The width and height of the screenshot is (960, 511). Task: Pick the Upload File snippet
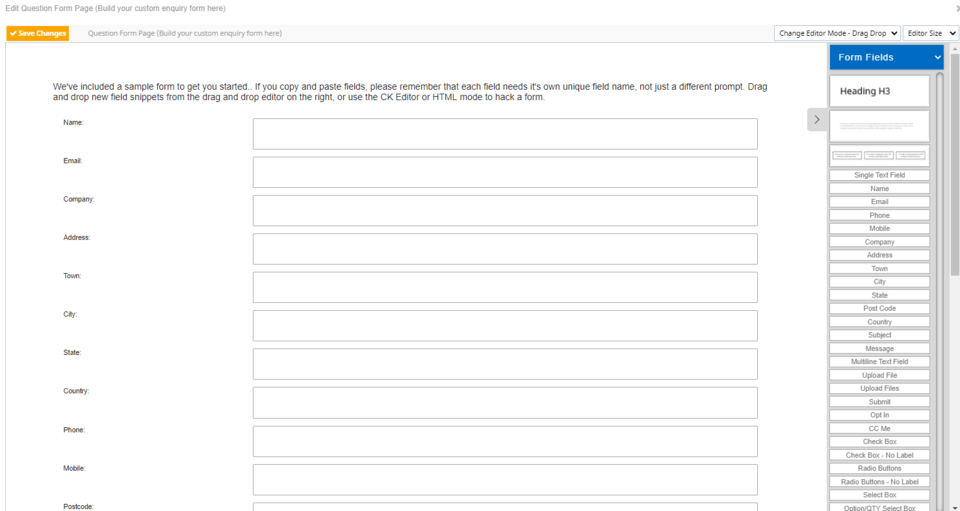(880, 375)
